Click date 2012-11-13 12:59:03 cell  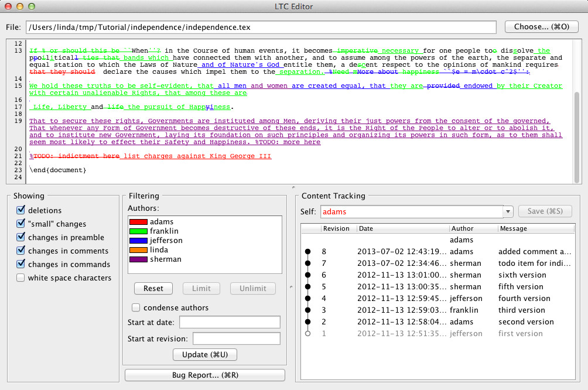(x=402, y=310)
